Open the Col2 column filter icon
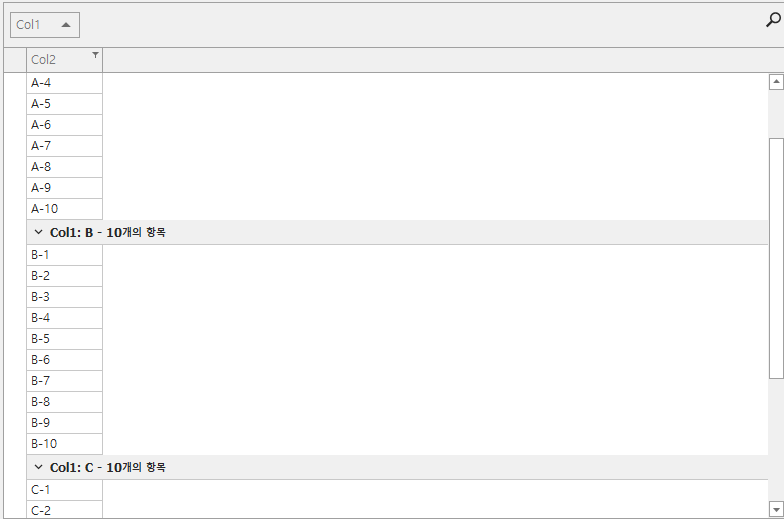Image resolution: width=784 pixels, height=519 pixels. (x=95, y=55)
